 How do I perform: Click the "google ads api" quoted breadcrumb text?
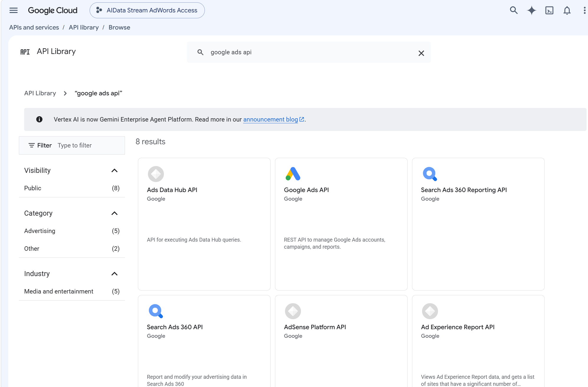[x=98, y=93]
